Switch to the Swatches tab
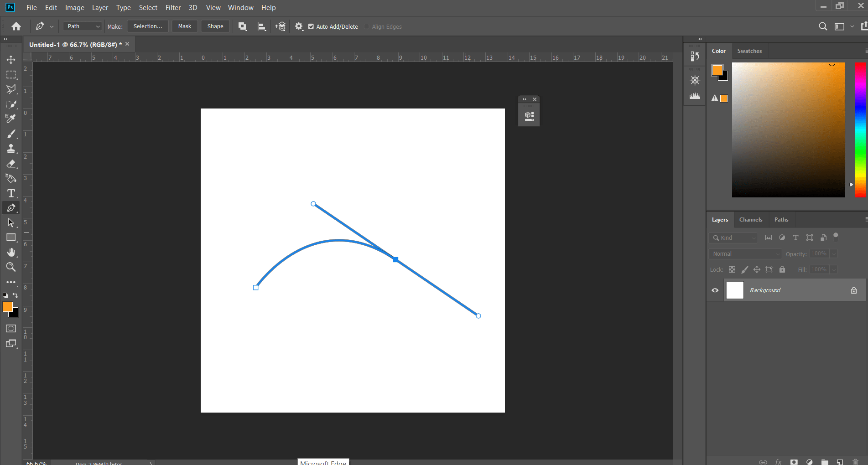The height and width of the screenshot is (465, 868). 749,51
